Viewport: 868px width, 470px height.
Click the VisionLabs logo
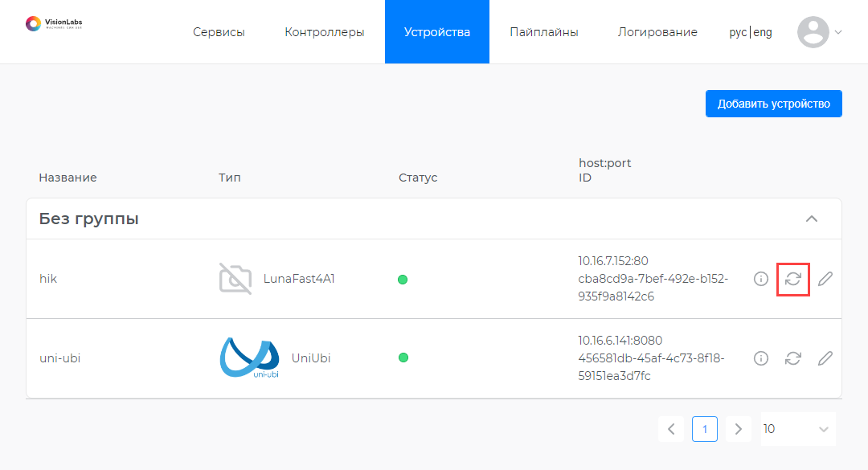54,24
